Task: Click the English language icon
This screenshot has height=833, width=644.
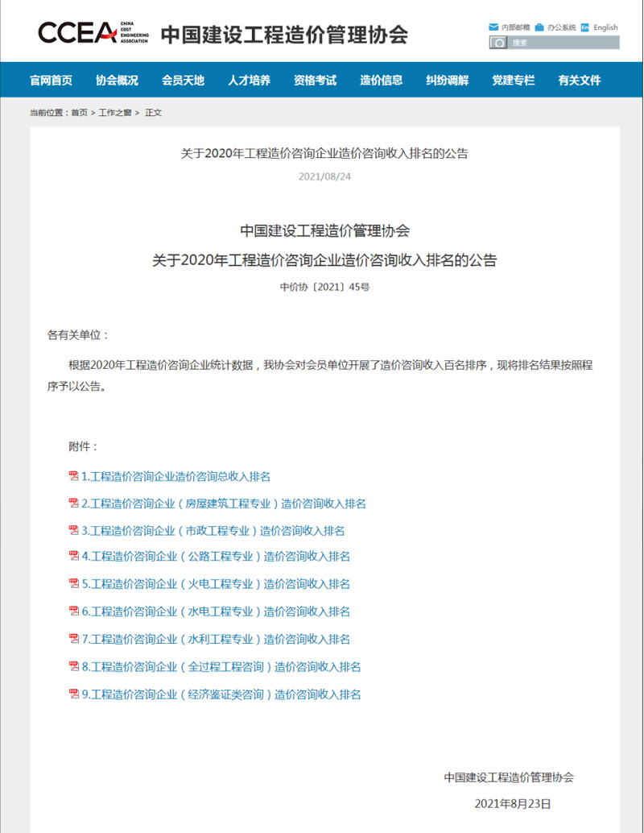Action: coord(584,27)
